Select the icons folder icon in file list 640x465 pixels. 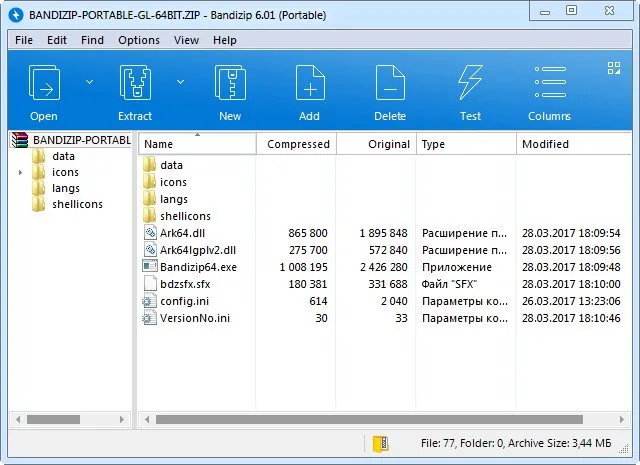tap(149, 182)
